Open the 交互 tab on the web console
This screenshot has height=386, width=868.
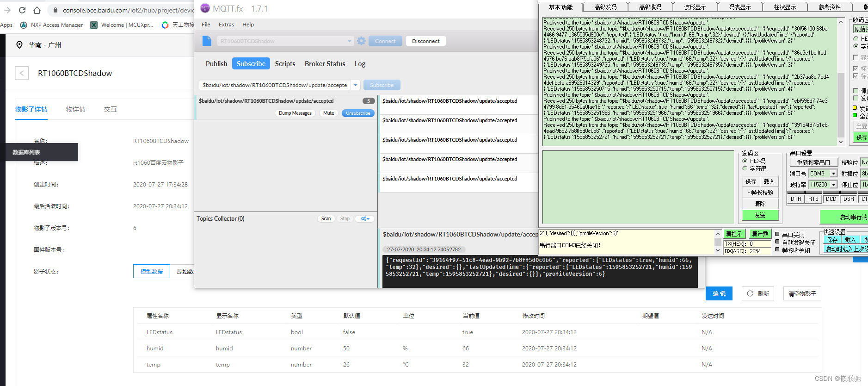click(x=111, y=109)
